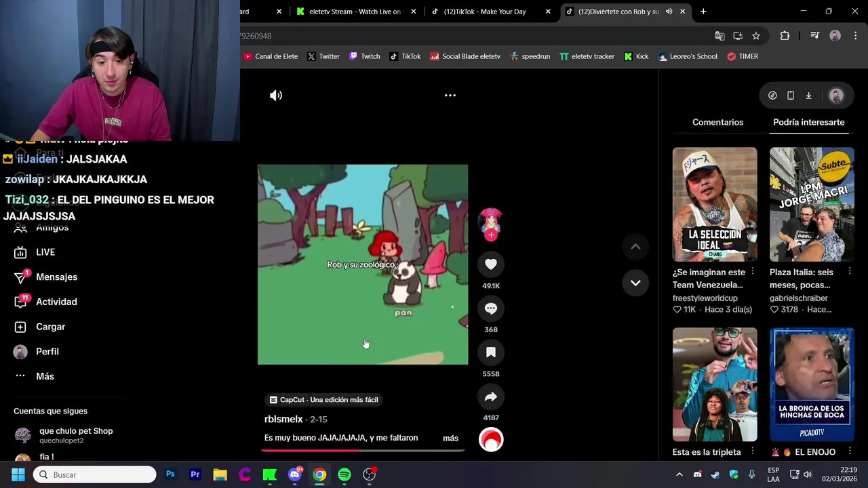The height and width of the screenshot is (488, 868).
Task: Like the video with heart icon
Action: tap(491, 264)
